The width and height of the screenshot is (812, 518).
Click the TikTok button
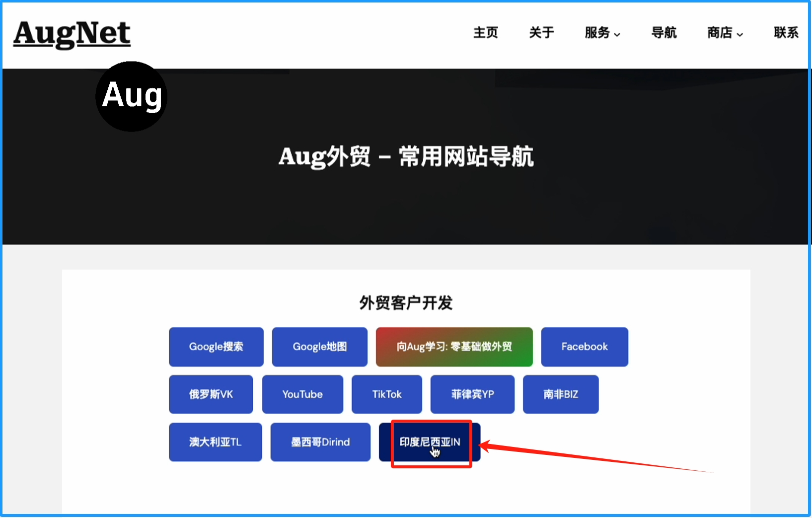click(x=387, y=394)
